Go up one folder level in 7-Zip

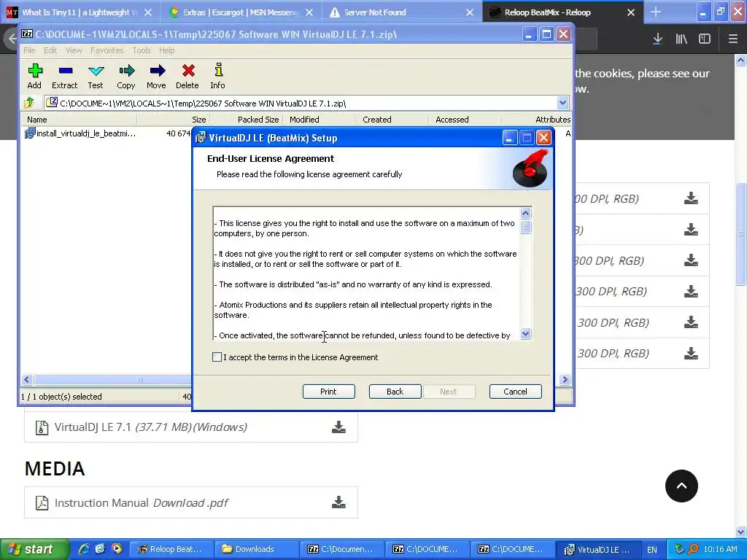point(29,102)
